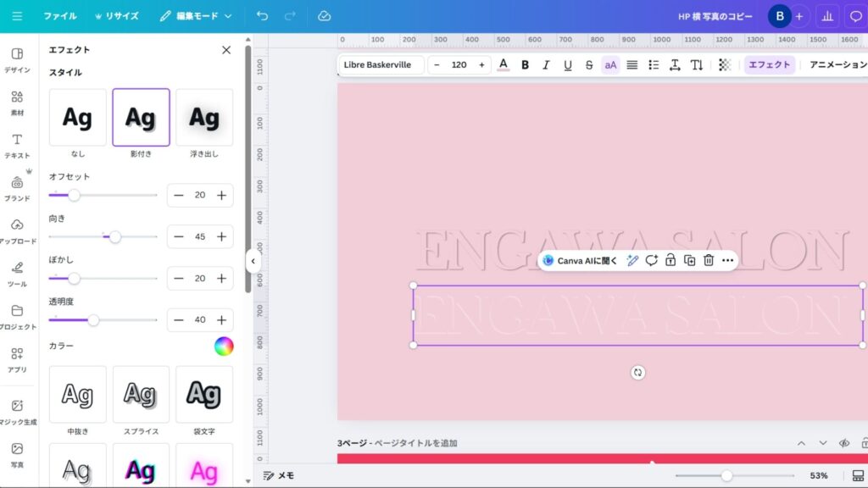Open the 編集モード dropdown
This screenshot has width=868, height=488.
(195, 16)
